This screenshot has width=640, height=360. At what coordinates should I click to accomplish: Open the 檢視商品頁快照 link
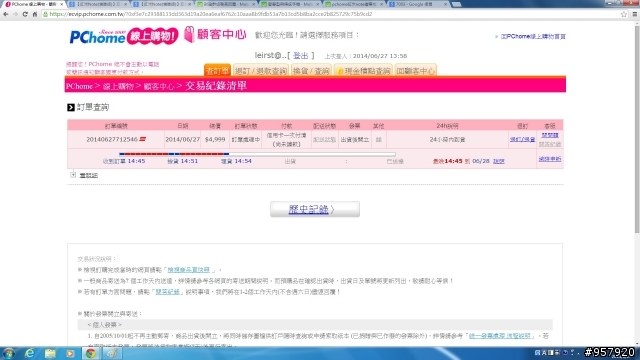pyautogui.click(x=189, y=270)
